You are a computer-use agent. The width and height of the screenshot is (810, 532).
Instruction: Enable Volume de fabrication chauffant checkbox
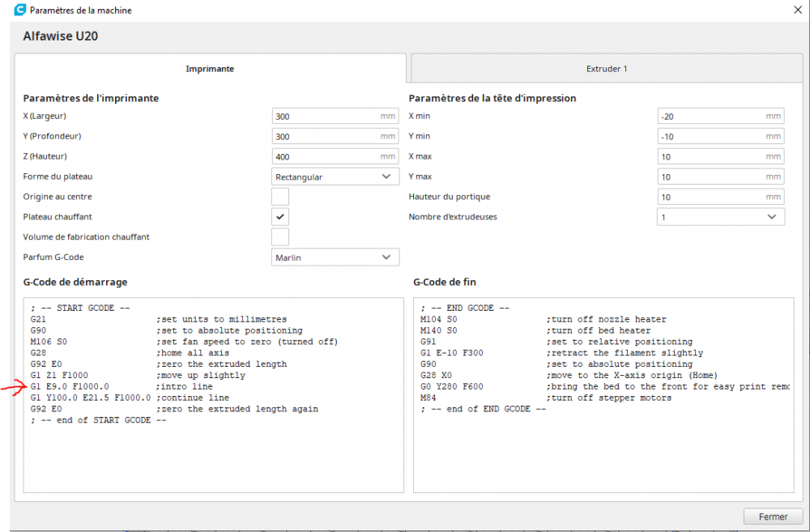[x=280, y=237]
